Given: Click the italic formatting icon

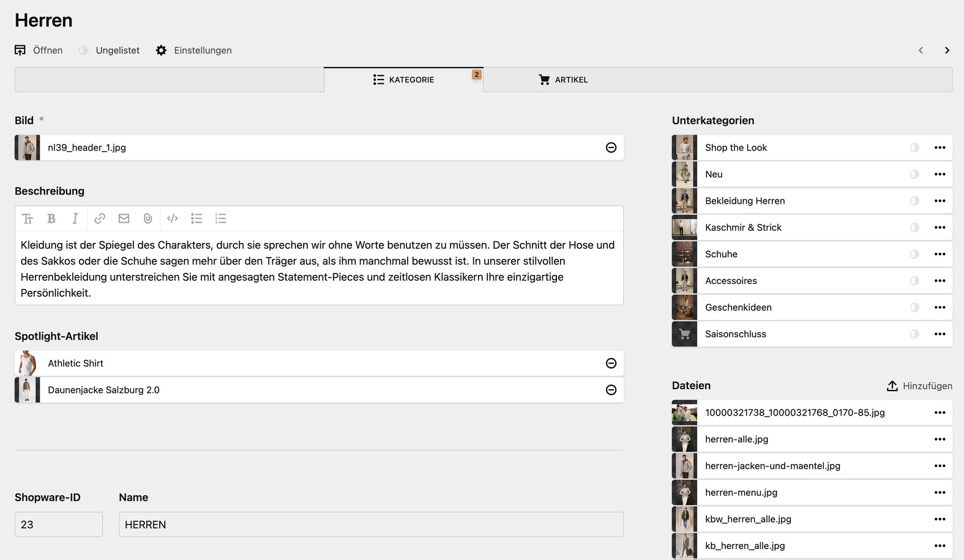Looking at the screenshot, I should click(x=75, y=218).
